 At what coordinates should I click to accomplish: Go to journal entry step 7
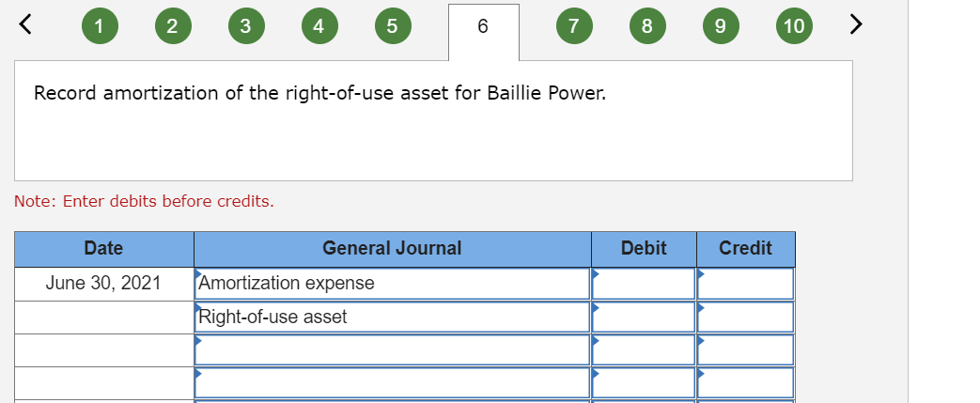pos(574,26)
